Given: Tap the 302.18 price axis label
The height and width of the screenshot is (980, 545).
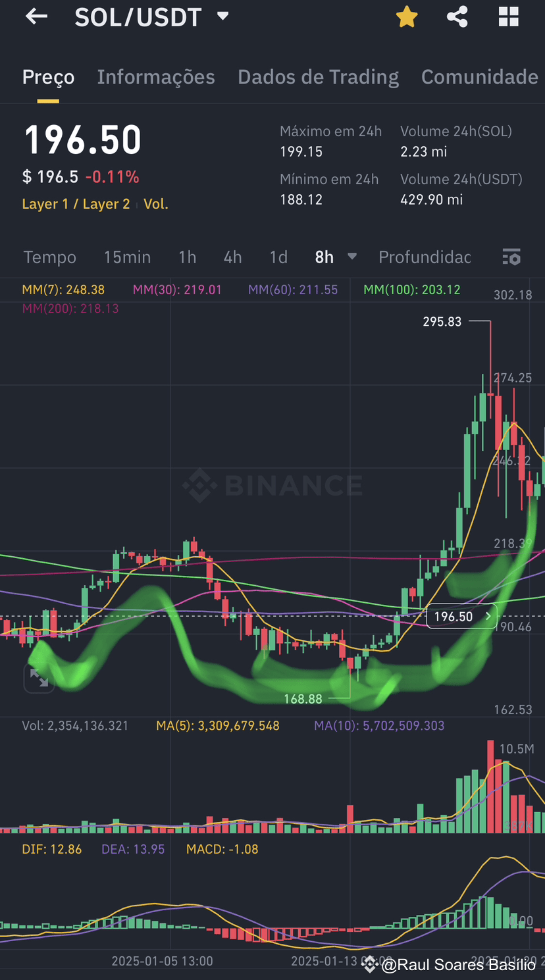Looking at the screenshot, I should 513,295.
